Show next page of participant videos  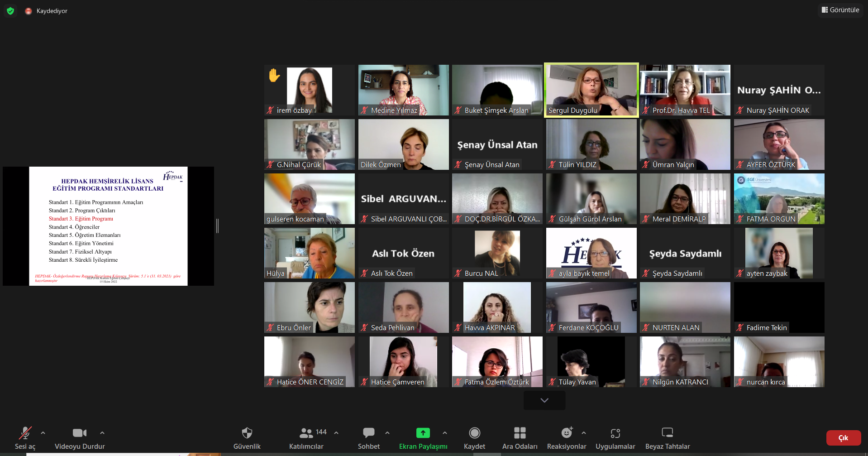click(544, 400)
